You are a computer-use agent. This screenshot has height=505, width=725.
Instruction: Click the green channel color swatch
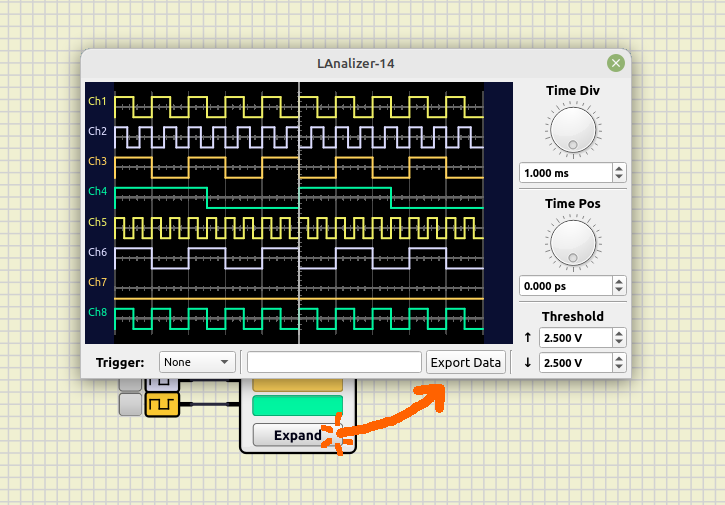[298, 405]
